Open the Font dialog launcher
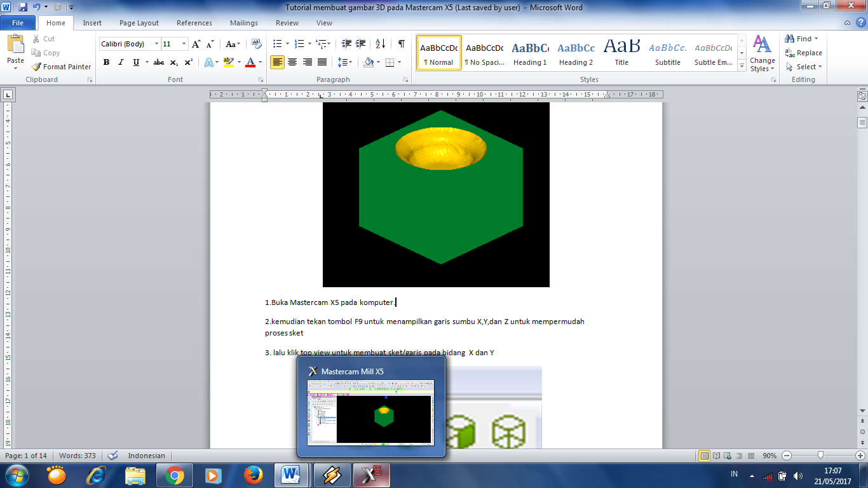Image resolution: width=868 pixels, height=488 pixels. tap(261, 80)
